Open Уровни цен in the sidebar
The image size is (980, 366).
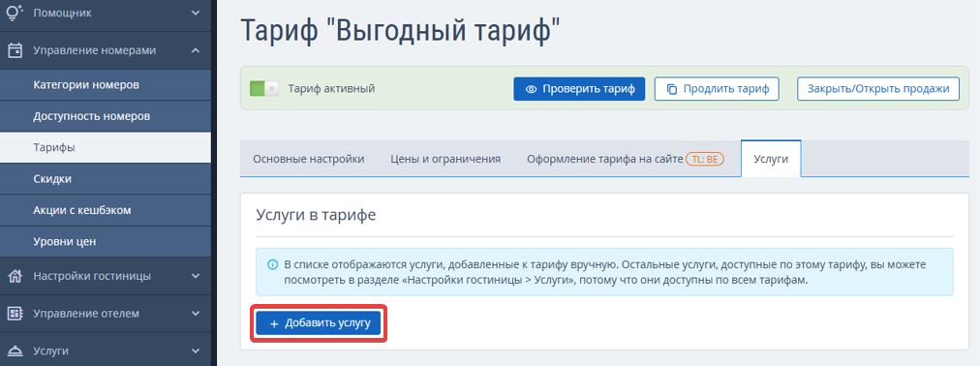click(x=106, y=241)
